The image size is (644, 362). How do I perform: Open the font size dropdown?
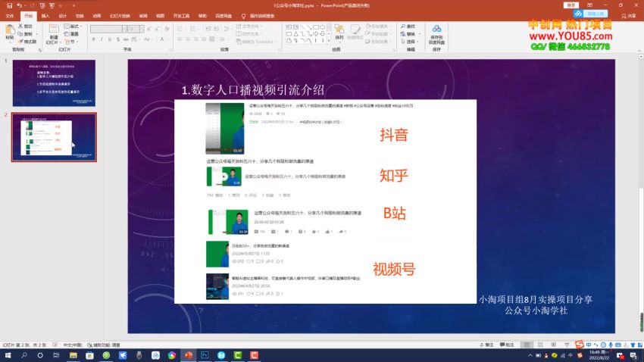tap(141, 29)
